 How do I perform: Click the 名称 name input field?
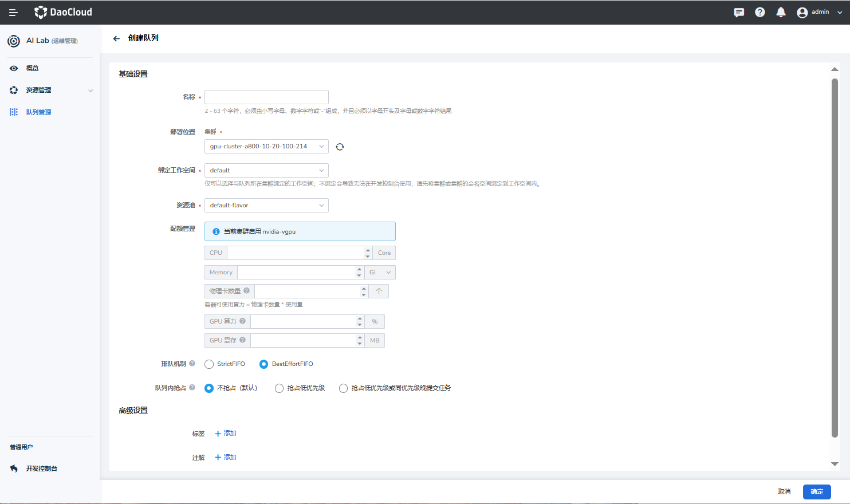click(266, 97)
